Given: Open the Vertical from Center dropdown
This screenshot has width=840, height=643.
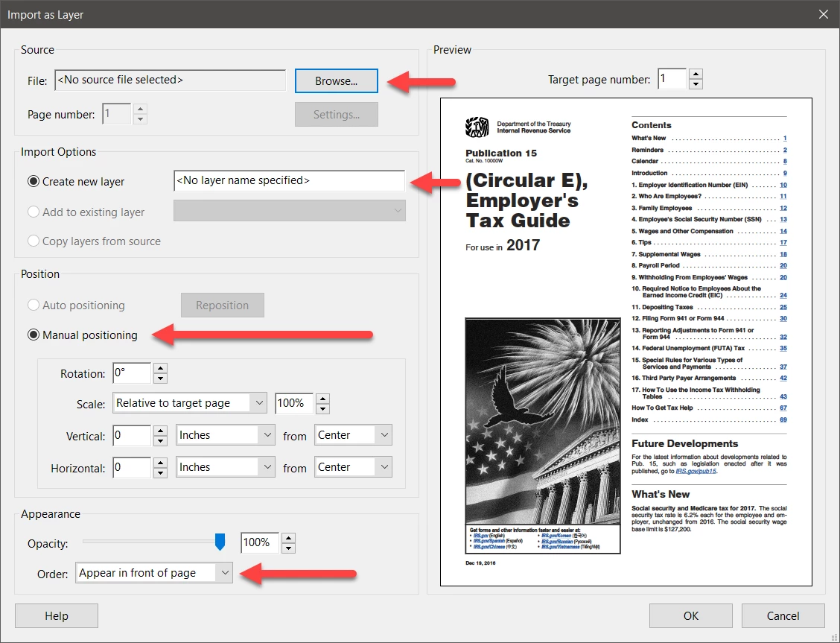Looking at the screenshot, I should pyautogui.click(x=353, y=435).
